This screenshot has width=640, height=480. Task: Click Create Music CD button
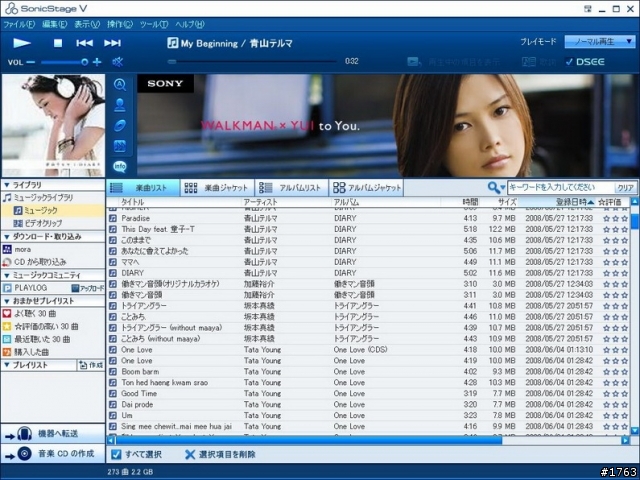(x=53, y=453)
